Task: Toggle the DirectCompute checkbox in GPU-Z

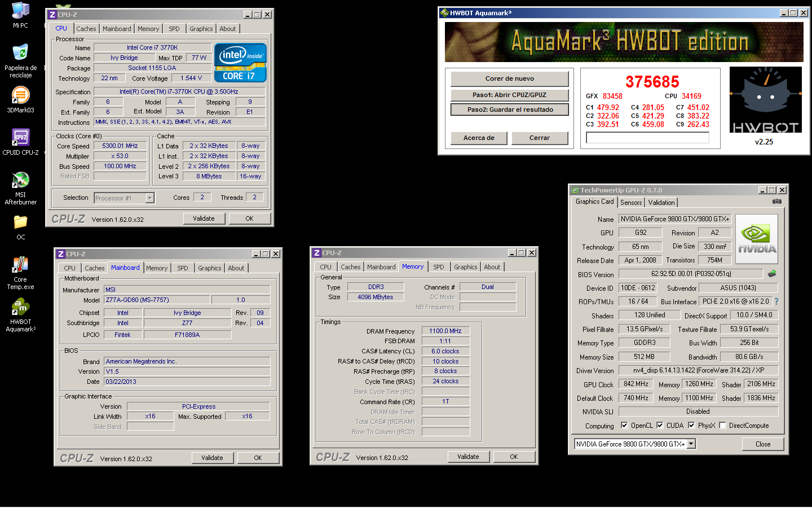Action: click(x=722, y=426)
